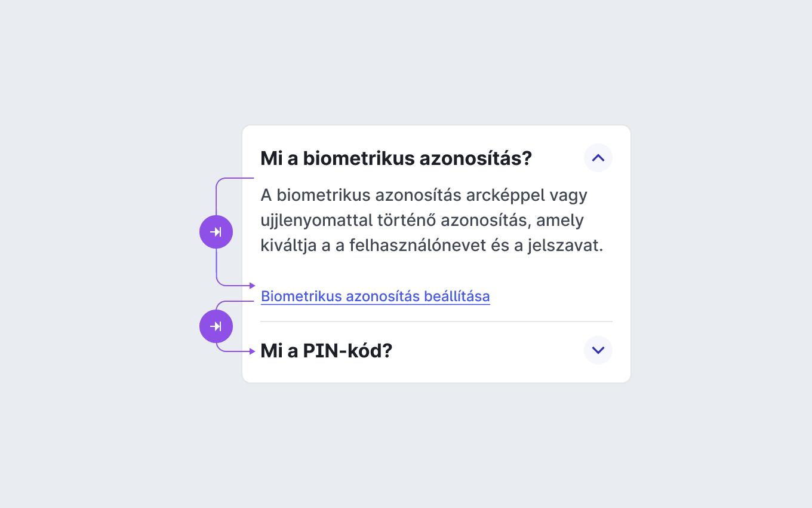Screen dimensions: 812x508
Task: Click the lower purple tab-key icon
Action: tap(216, 326)
